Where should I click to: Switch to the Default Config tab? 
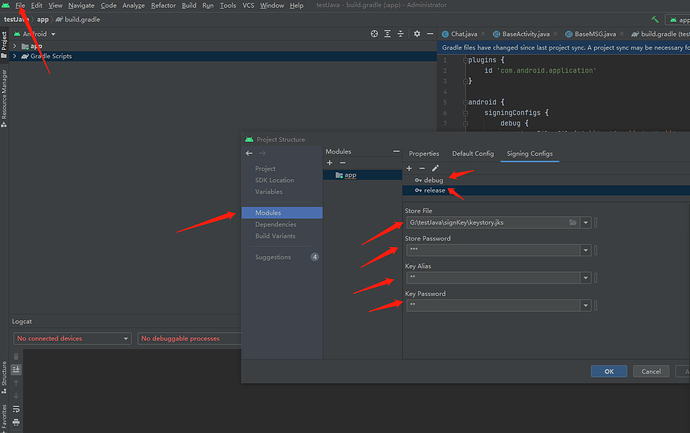(x=473, y=153)
